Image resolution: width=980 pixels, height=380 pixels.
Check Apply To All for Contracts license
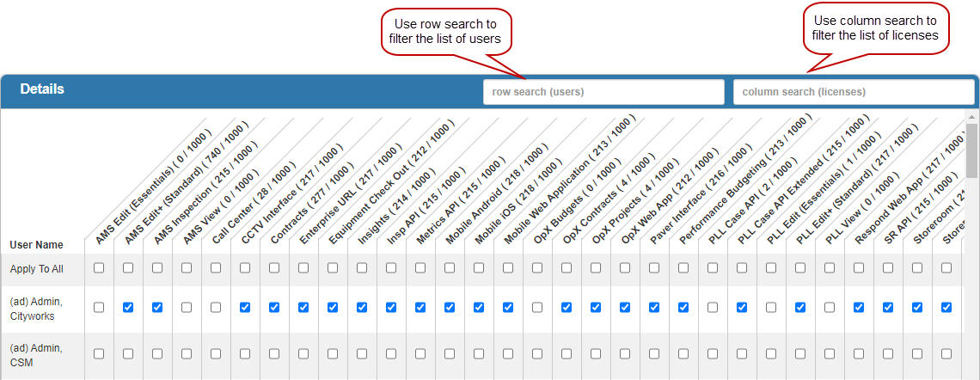[x=274, y=268]
